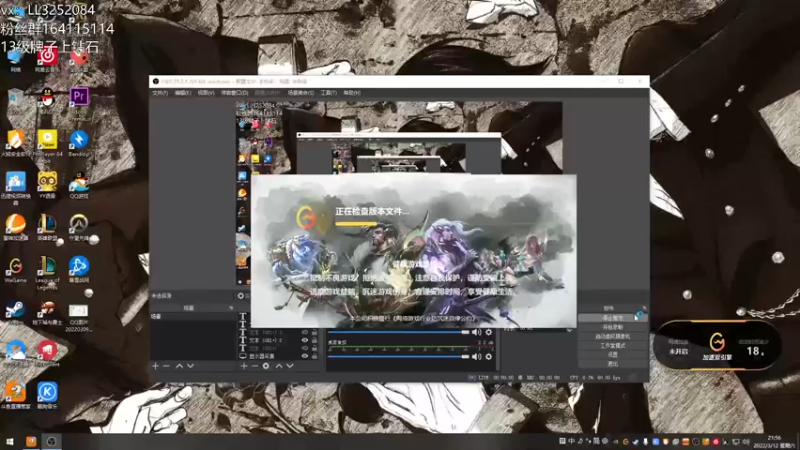Open OBS 设置 settings button
Screen dimensions: 800x450
click(x=613, y=355)
